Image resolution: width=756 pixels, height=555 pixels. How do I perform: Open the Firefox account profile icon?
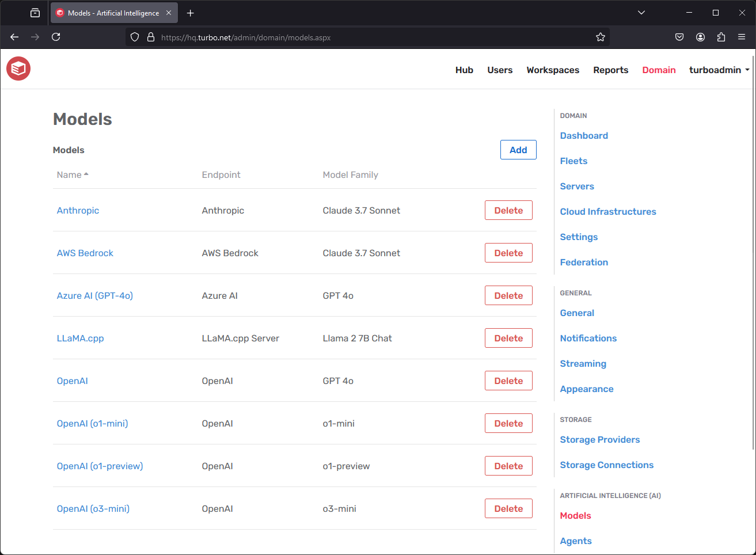point(700,37)
